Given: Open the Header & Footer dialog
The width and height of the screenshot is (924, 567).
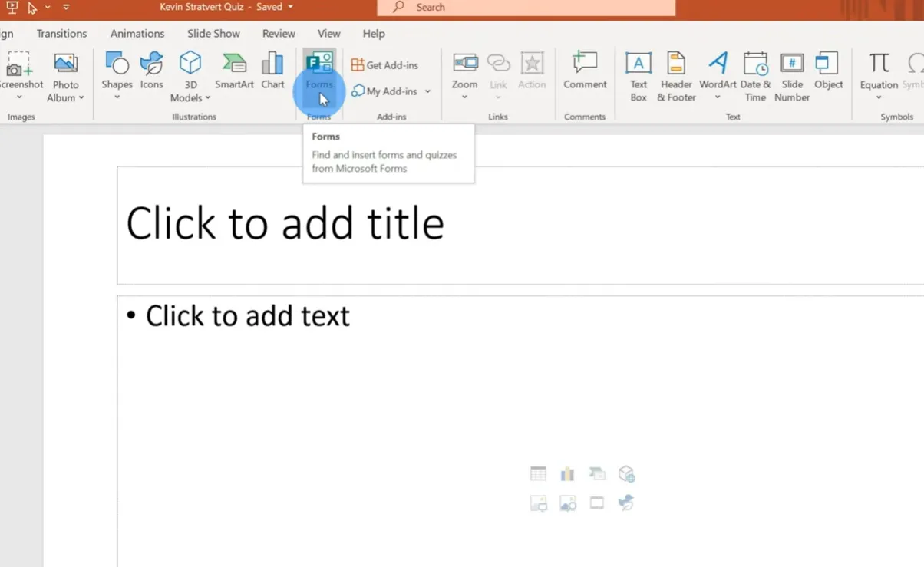Looking at the screenshot, I should 676,76.
